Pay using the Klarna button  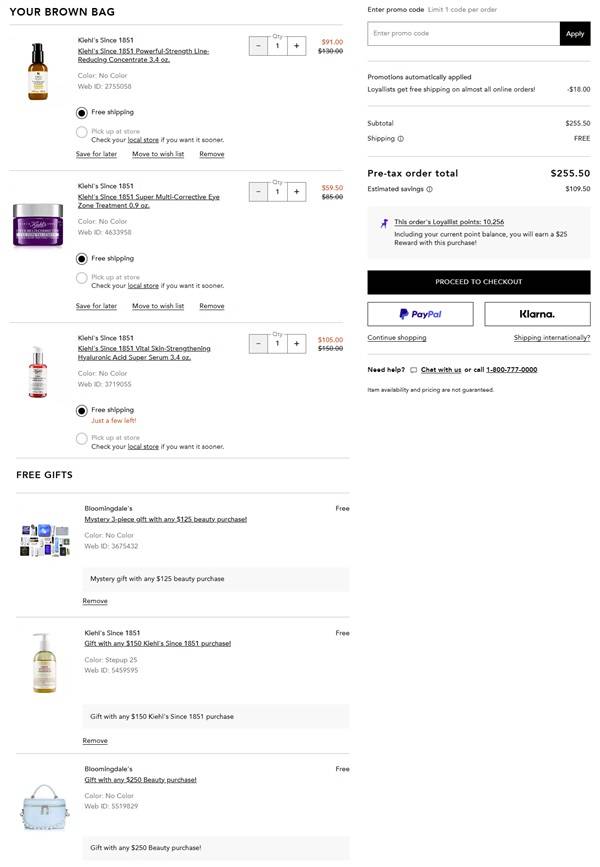(x=537, y=314)
